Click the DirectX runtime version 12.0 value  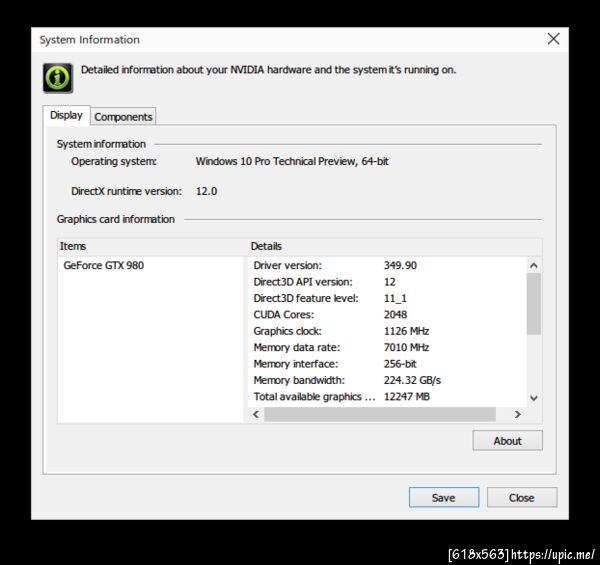207,191
